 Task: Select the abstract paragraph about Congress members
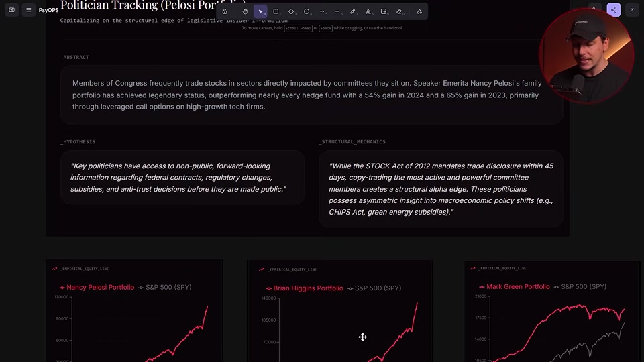point(307,95)
